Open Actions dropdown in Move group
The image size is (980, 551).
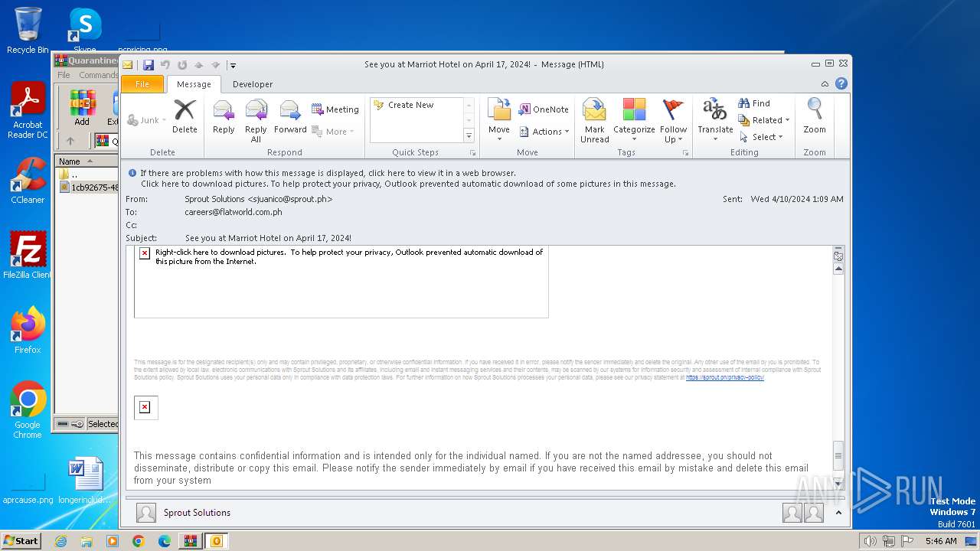(544, 132)
